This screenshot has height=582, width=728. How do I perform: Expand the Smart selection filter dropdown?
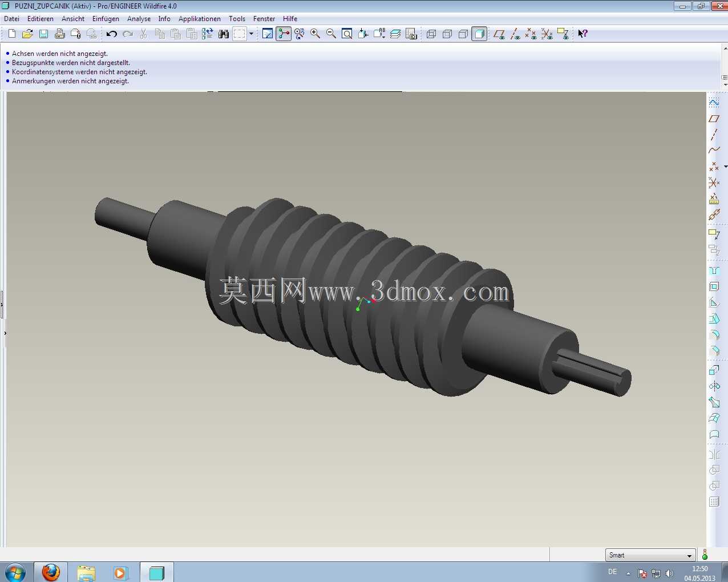689,556
